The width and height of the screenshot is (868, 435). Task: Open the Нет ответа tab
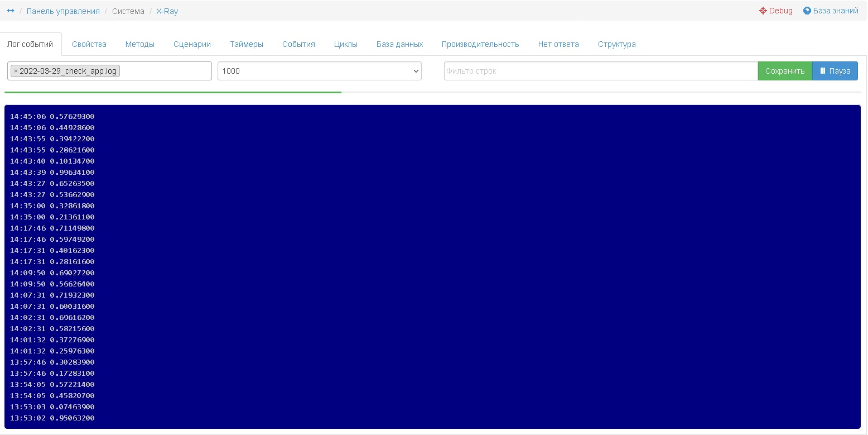(x=558, y=44)
